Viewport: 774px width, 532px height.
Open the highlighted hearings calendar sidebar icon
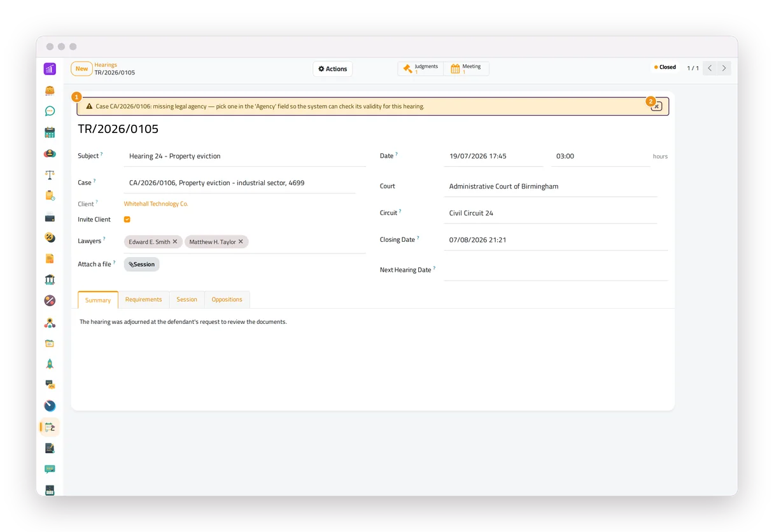50,427
